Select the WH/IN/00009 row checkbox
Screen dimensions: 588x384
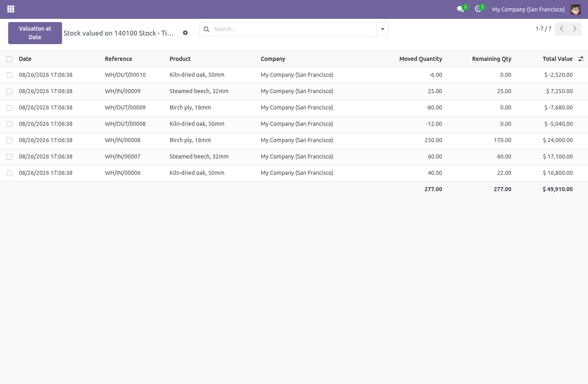tap(9, 92)
